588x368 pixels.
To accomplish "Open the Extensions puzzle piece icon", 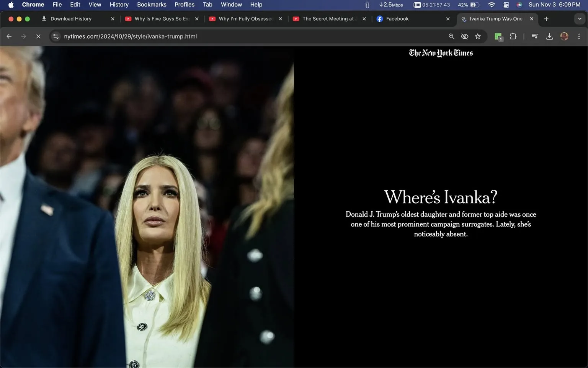I will (x=513, y=36).
